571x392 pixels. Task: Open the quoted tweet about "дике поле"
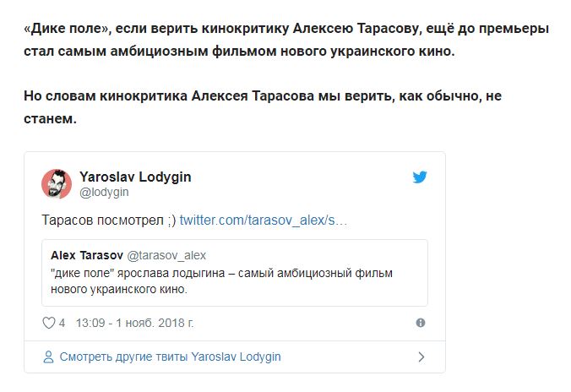235,273
